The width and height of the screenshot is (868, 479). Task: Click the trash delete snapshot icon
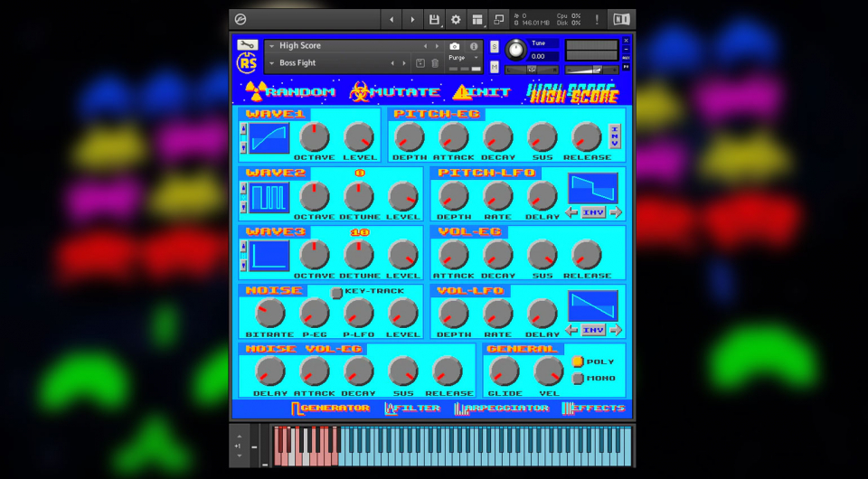(x=435, y=63)
